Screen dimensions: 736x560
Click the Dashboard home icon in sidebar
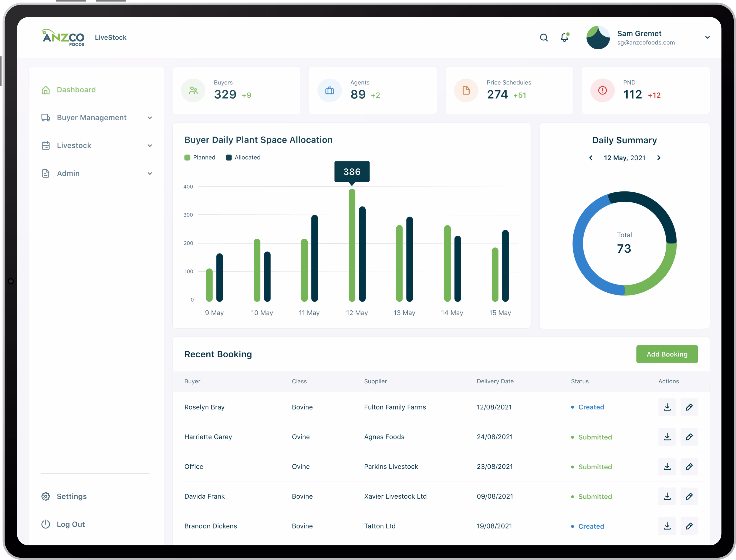click(46, 90)
